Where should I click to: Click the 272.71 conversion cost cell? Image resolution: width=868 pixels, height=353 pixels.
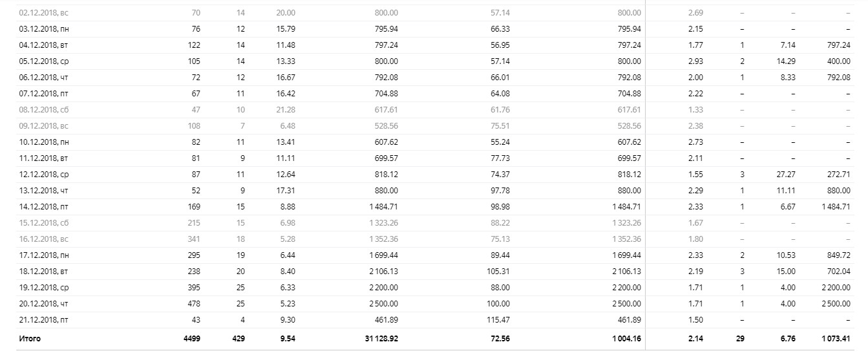(839, 175)
